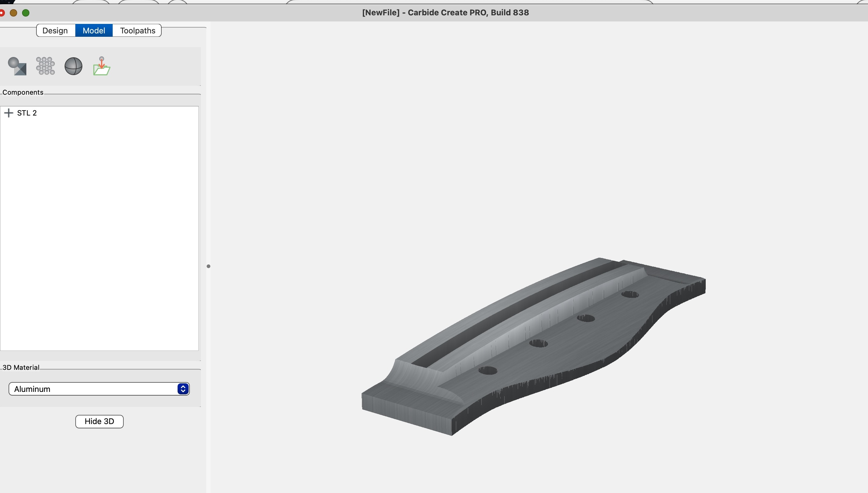Click the texture icon with dot grid
This screenshot has width=868, height=493.
45,66
